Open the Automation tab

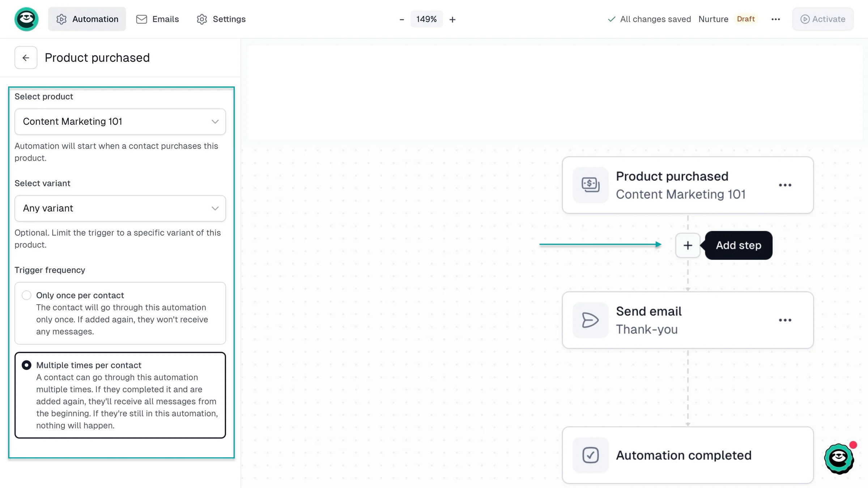tap(87, 19)
